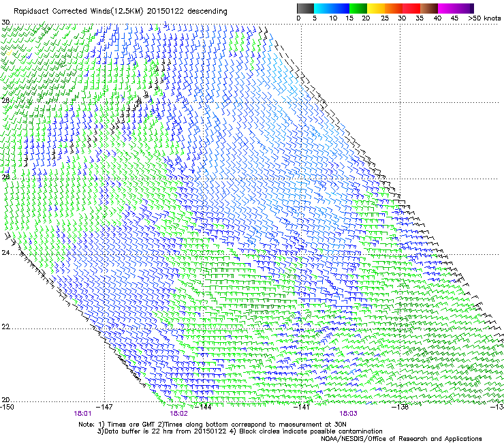Click the longitude label '-138' on bottom axis

(400, 407)
